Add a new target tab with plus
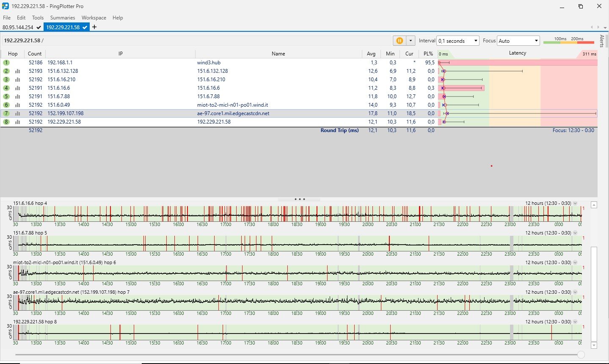Viewport: 609px width, 364px height. coord(94,27)
